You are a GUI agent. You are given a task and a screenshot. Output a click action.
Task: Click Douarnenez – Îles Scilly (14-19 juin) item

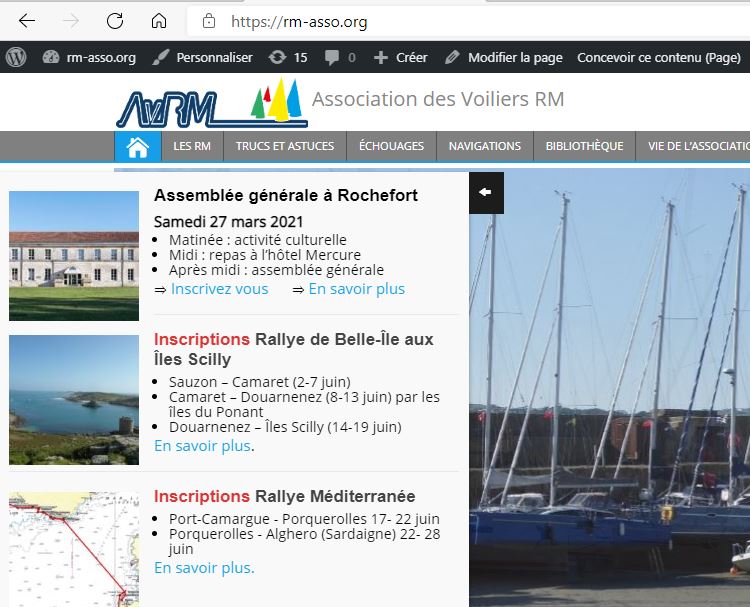pos(285,427)
